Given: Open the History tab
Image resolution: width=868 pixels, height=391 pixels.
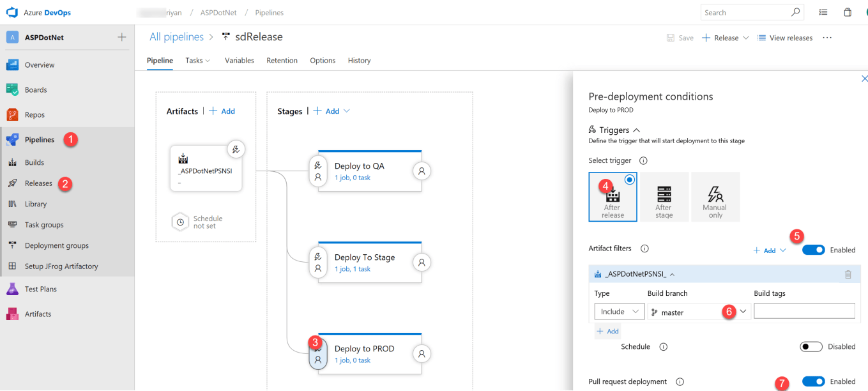Looking at the screenshot, I should point(359,61).
